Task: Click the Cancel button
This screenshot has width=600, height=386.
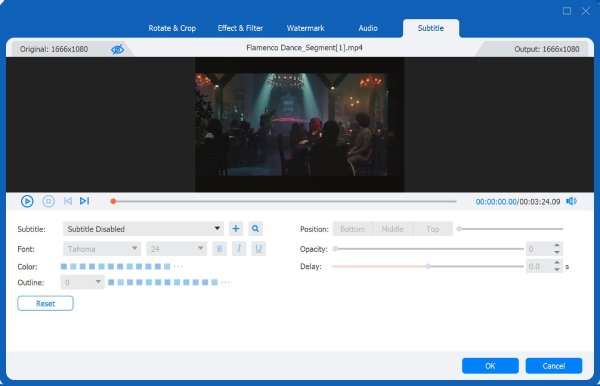Action: click(x=554, y=366)
